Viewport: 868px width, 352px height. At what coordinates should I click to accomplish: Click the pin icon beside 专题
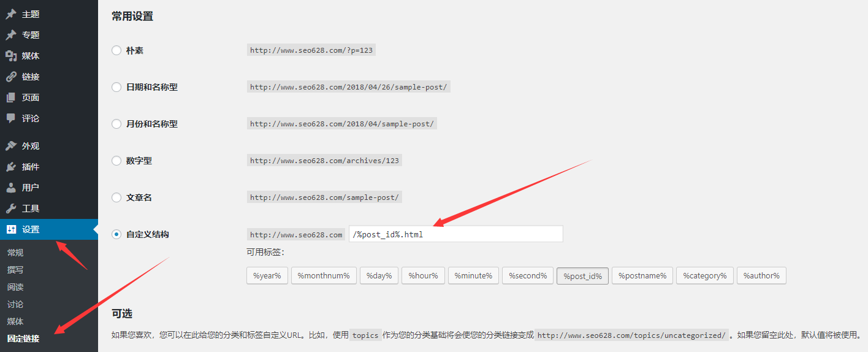point(11,35)
